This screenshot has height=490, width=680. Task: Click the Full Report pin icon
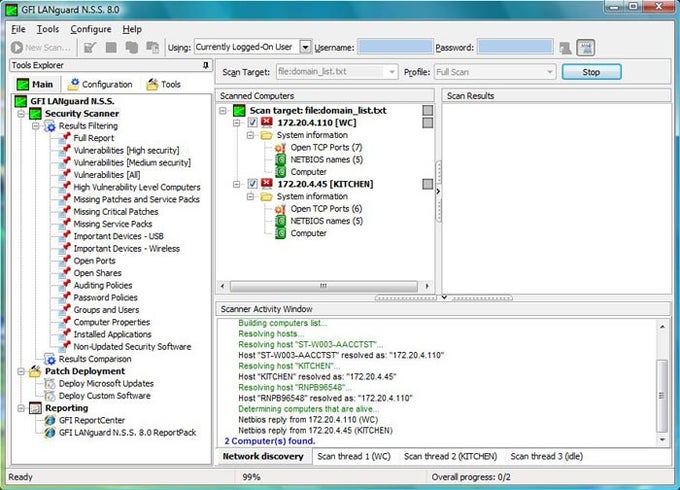66,137
